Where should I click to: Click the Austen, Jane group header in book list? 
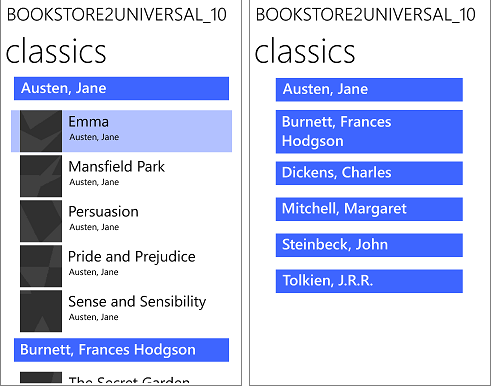pyautogui.click(x=121, y=88)
